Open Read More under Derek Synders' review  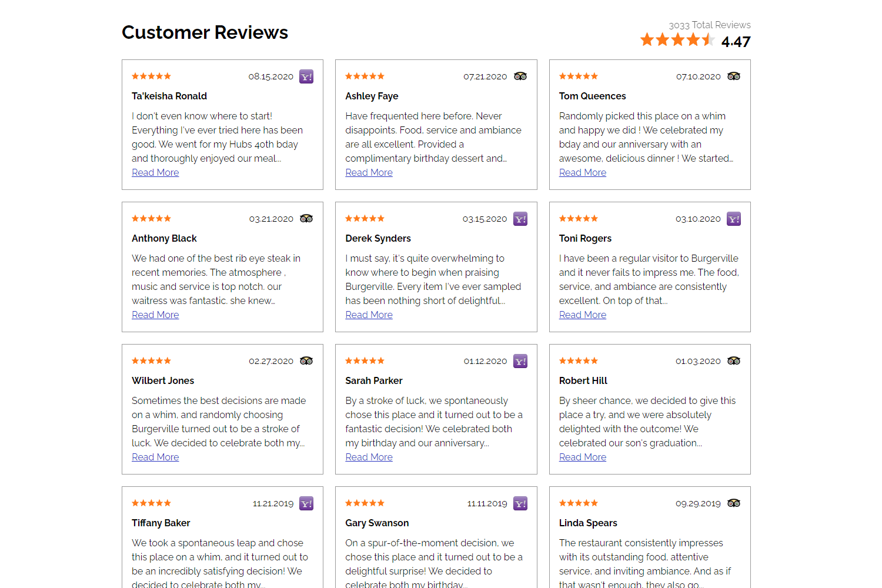[x=369, y=315]
